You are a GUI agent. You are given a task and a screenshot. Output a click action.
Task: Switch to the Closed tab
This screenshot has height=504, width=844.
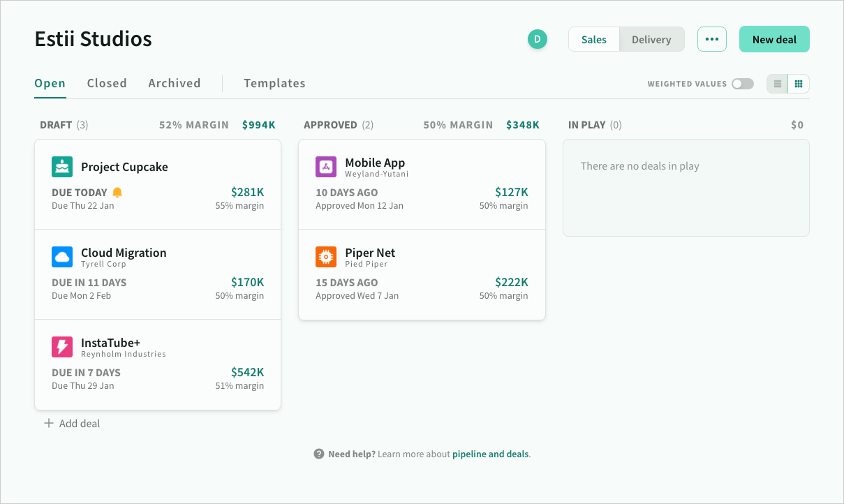(x=107, y=83)
